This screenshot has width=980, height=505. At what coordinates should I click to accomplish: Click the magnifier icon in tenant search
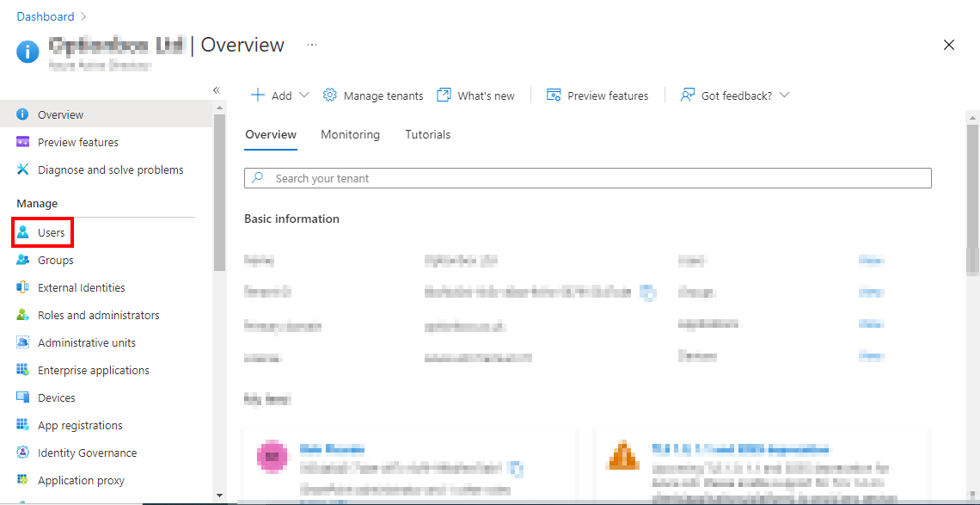pos(257,178)
